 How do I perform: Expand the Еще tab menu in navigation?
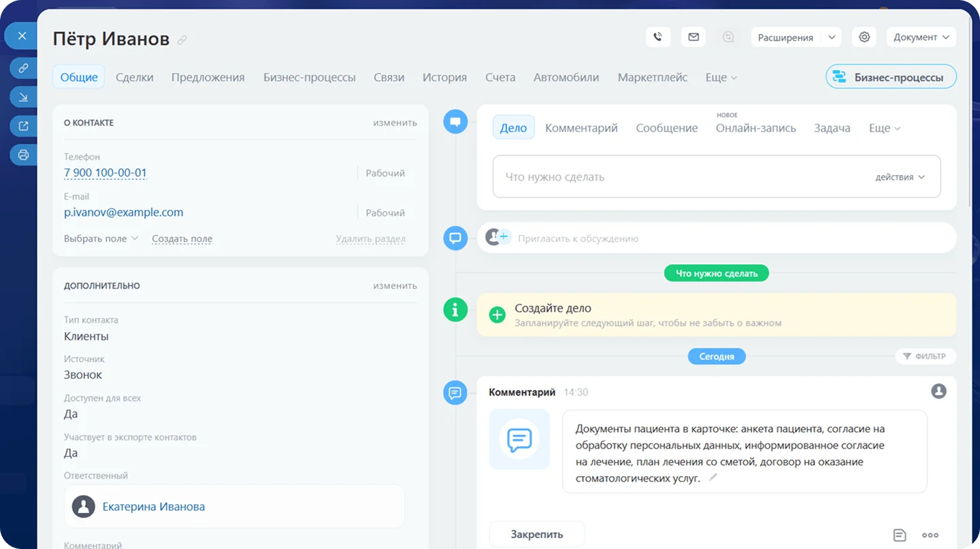(721, 78)
